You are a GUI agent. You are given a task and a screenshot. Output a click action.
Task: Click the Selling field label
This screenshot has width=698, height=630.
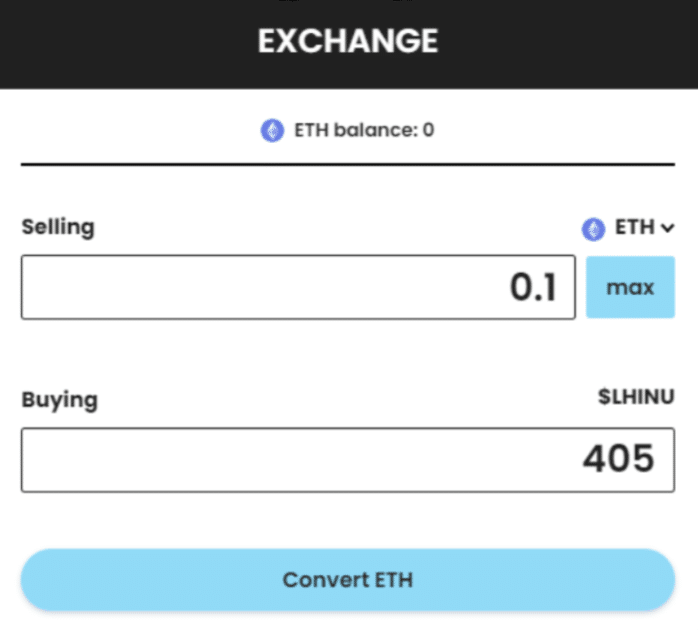coord(58,227)
